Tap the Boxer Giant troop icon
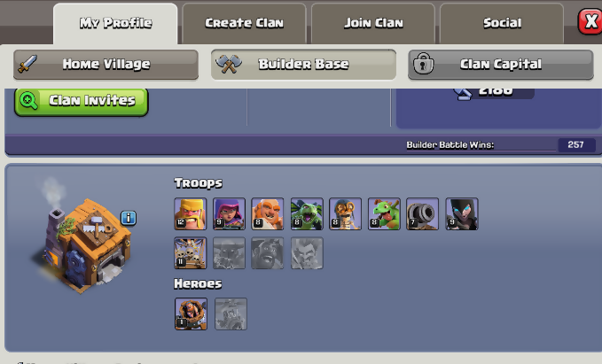Viewport: 602px width, 364px height. [268, 214]
